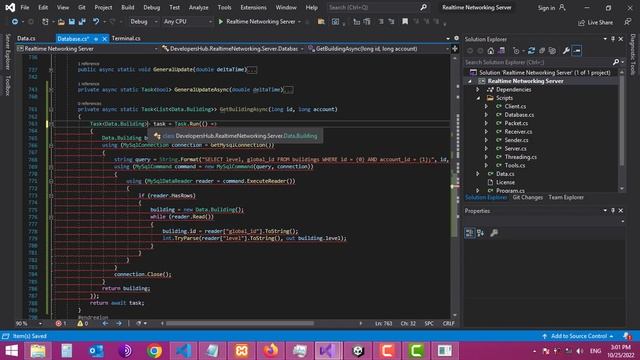Open the DevelopersHub class navigation dropdown
The height and width of the screenshot is (360, 640).
pyautogui.click(x=233, y=49)
